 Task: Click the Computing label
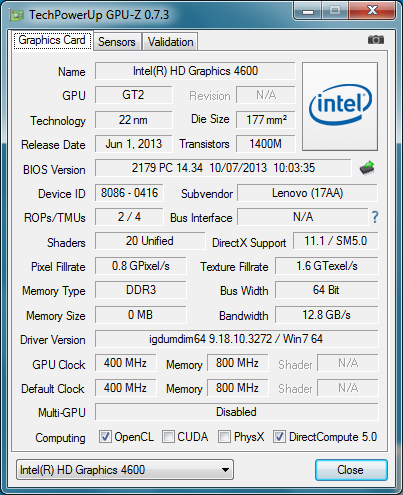pos(60,438)
